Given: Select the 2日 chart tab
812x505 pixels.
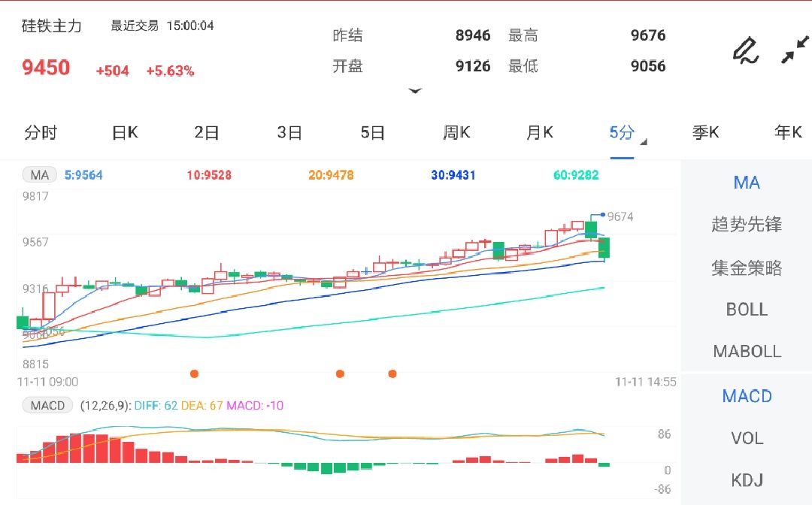Looking at the screenshot, I should click(x=206, y=132).
